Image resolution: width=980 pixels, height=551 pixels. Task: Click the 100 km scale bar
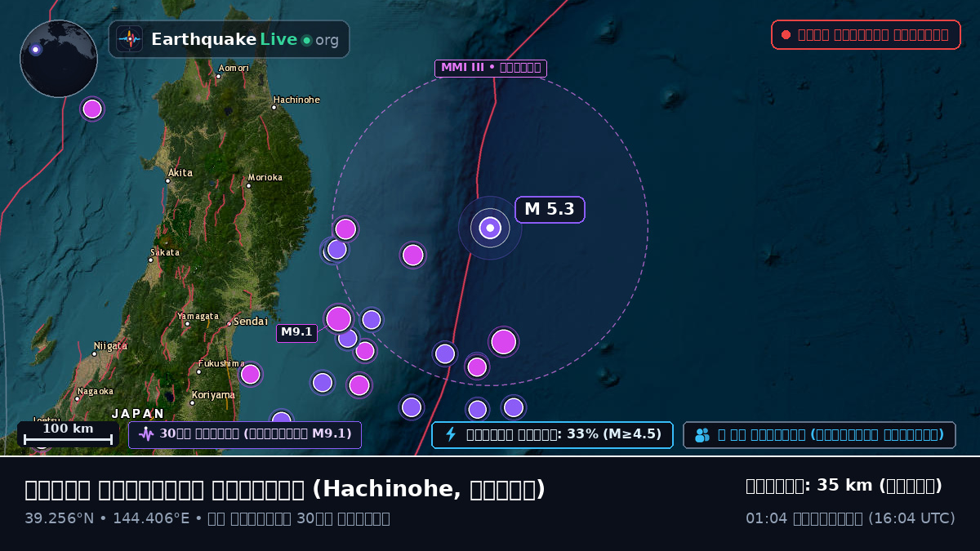click(68, 433)
